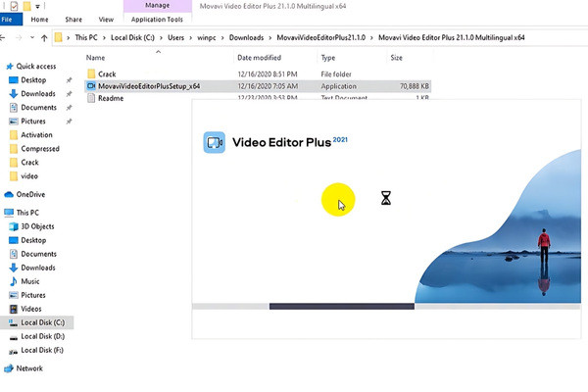Switch to the Share ribbon tab
The width and height of the screenshot is (588, 392).
pos(73,20)
